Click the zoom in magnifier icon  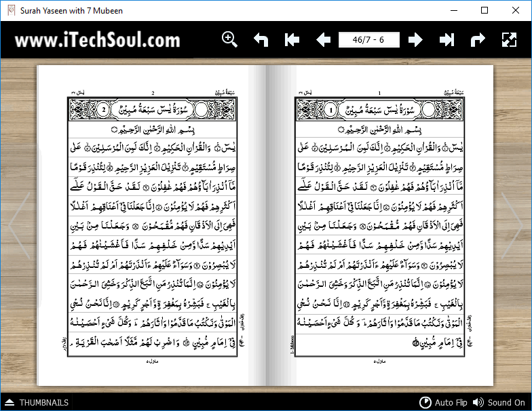[x=229, y=39]
